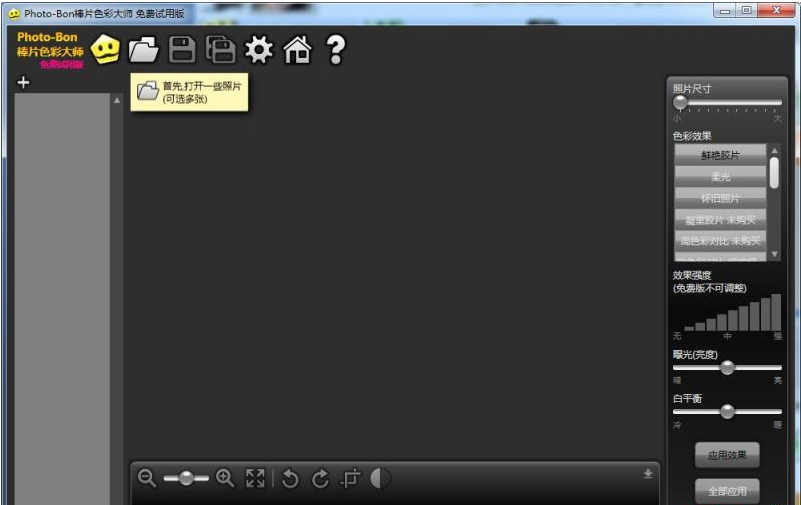Save photo with the floppy disk icon
This screenshot has height=505, width=801.
(x=182, y=50)
